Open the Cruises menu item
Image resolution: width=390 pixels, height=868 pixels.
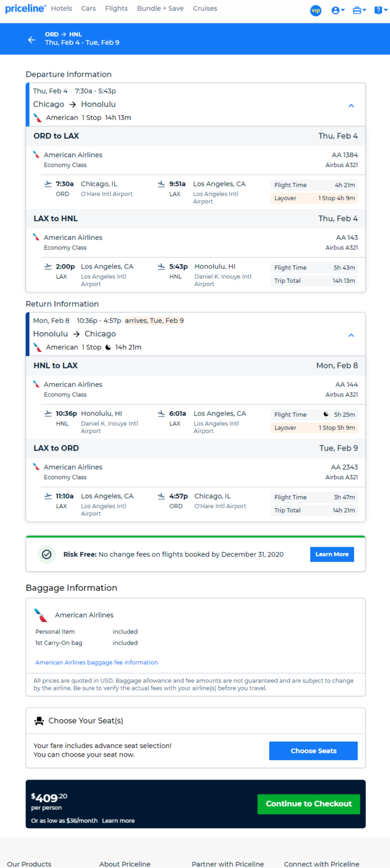click(x=205, y=9)
